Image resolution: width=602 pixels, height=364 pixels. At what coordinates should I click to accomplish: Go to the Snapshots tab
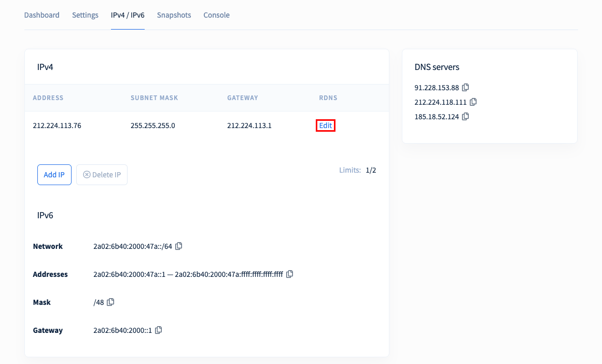coord(174,15)
